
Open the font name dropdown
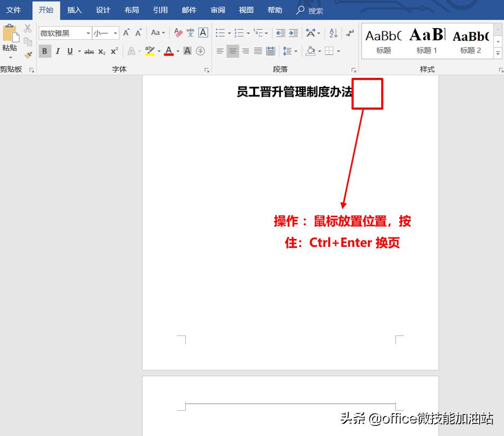pos(88,33)
